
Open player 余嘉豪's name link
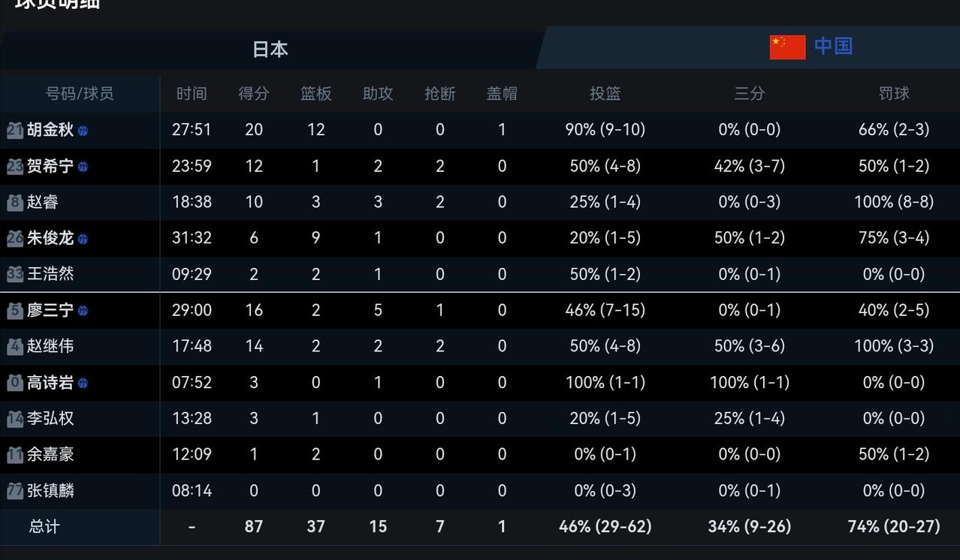tap(50, 454)
